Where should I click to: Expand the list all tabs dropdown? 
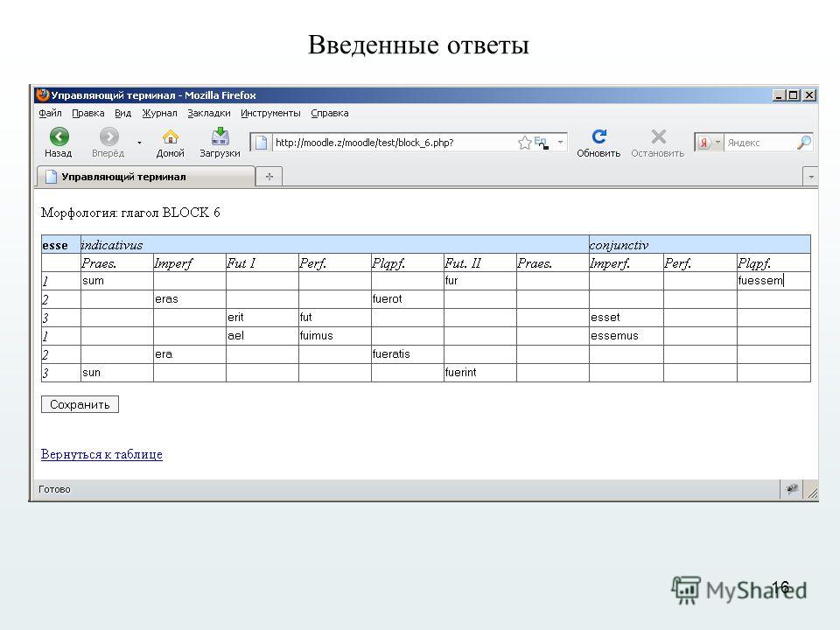pos(810,176)
